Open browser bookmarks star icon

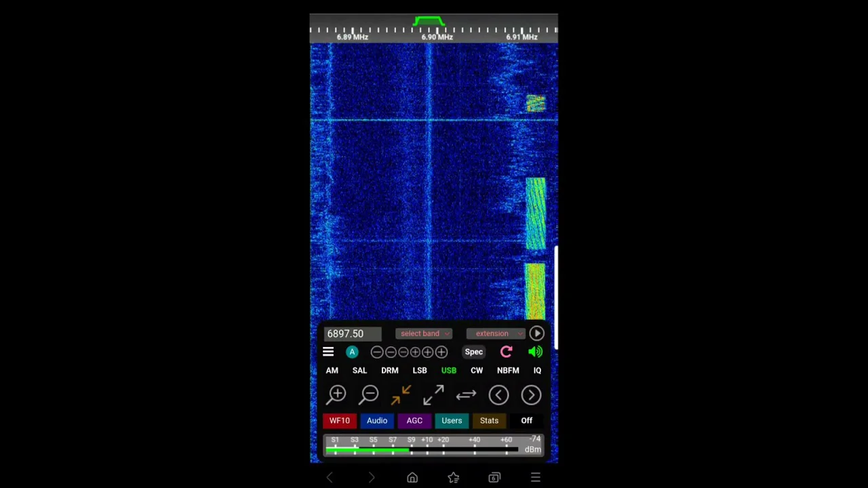(x=454, y=478)
